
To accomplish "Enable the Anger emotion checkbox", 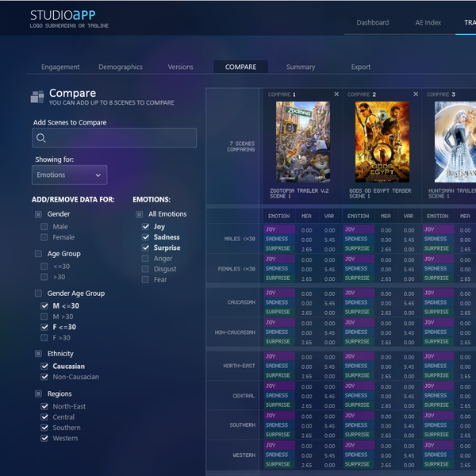I will pyautogui.click(x=145, y=259).
